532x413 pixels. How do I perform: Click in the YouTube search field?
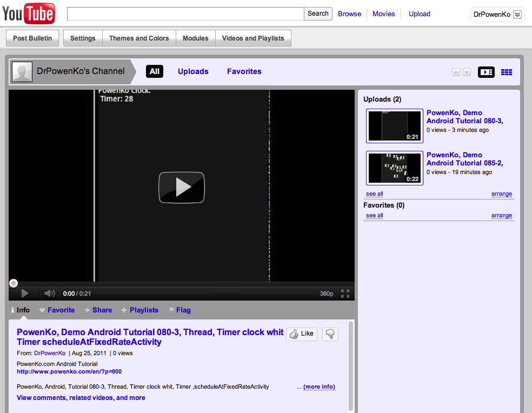pyautogui.click(x=185, y=14)
